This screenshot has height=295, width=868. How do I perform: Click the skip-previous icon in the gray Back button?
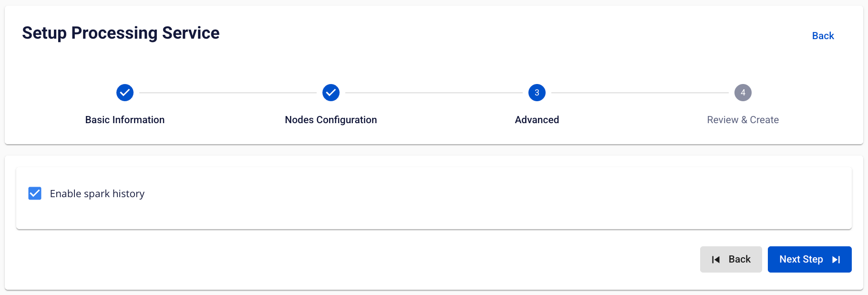click(x=716, y=260)
